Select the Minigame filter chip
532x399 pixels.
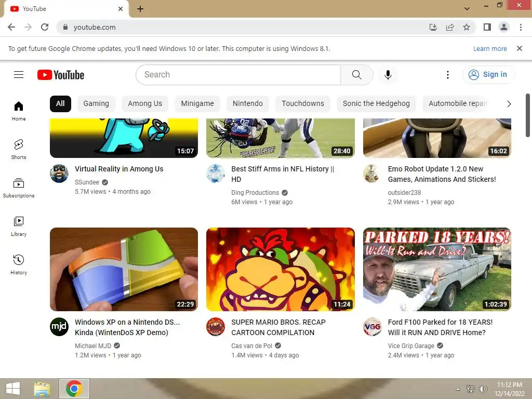pyautogui.click(x=197, y=103)
